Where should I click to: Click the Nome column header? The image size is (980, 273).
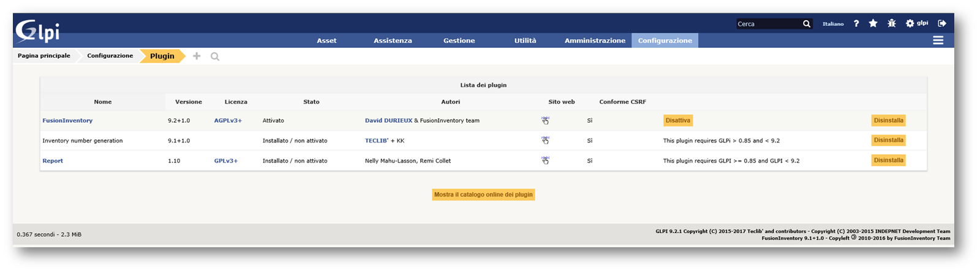(x=103, y=102)
